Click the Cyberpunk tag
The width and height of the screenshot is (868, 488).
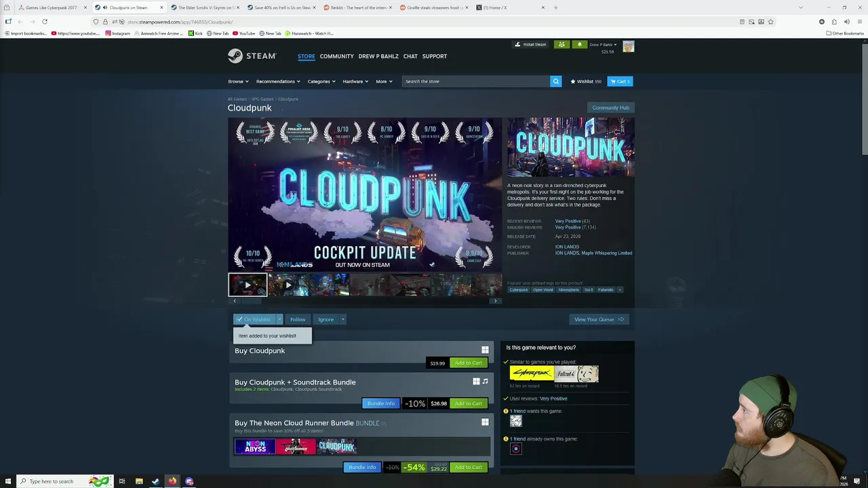[519, 289]
